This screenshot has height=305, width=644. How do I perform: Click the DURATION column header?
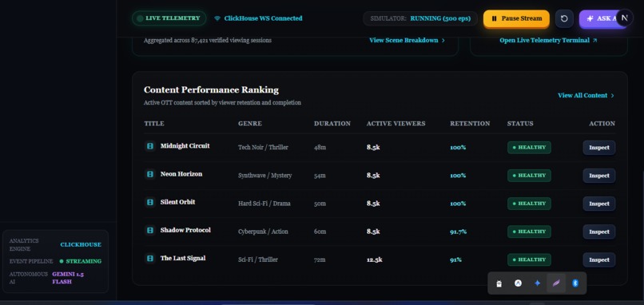[x=332, y=124]
